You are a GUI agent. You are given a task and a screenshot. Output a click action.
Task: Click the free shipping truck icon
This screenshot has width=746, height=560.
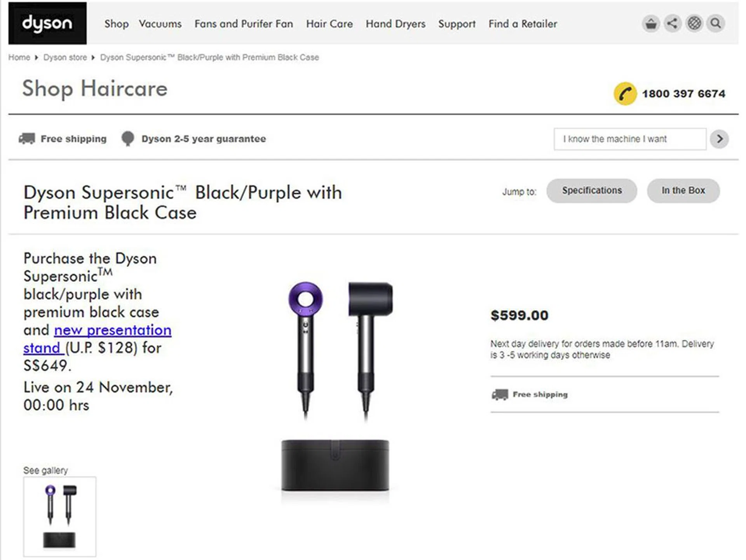27,139
